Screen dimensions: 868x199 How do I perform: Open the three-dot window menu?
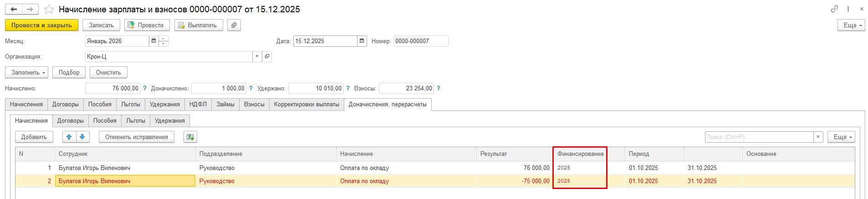pyautogui.click(x=848, y=9)
